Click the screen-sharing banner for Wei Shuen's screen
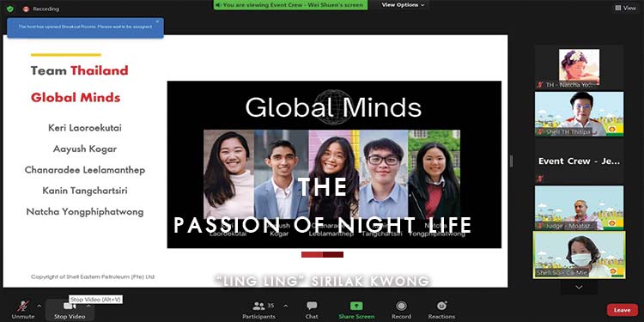The height and width of the screenshot is (322, 644). click(x=290, y=5)
